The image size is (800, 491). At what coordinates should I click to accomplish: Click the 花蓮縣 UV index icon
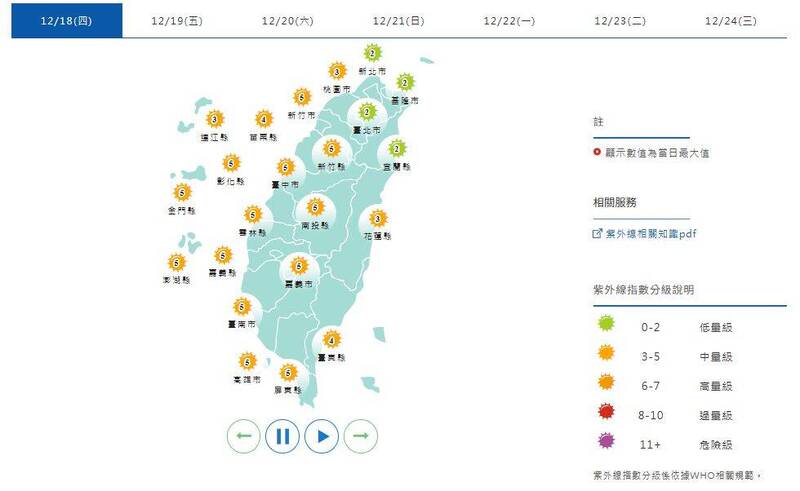pyautogui.click(x=378, y=219)
